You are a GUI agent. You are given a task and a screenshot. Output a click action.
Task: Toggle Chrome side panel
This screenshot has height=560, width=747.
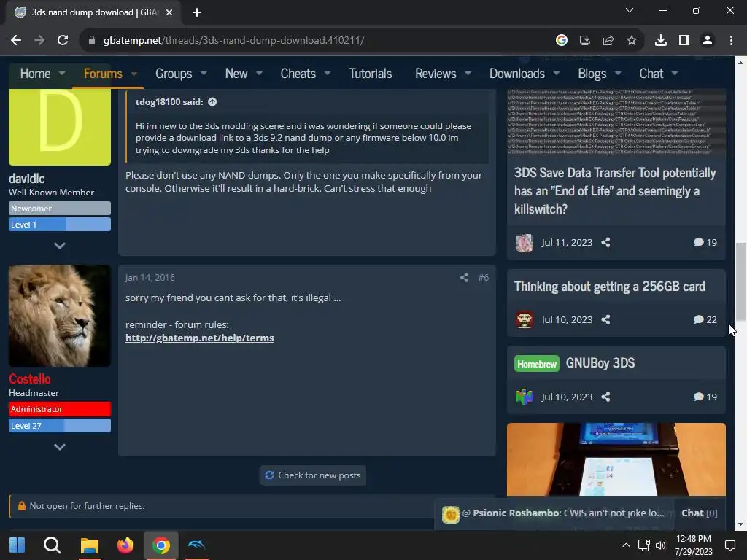684,41
